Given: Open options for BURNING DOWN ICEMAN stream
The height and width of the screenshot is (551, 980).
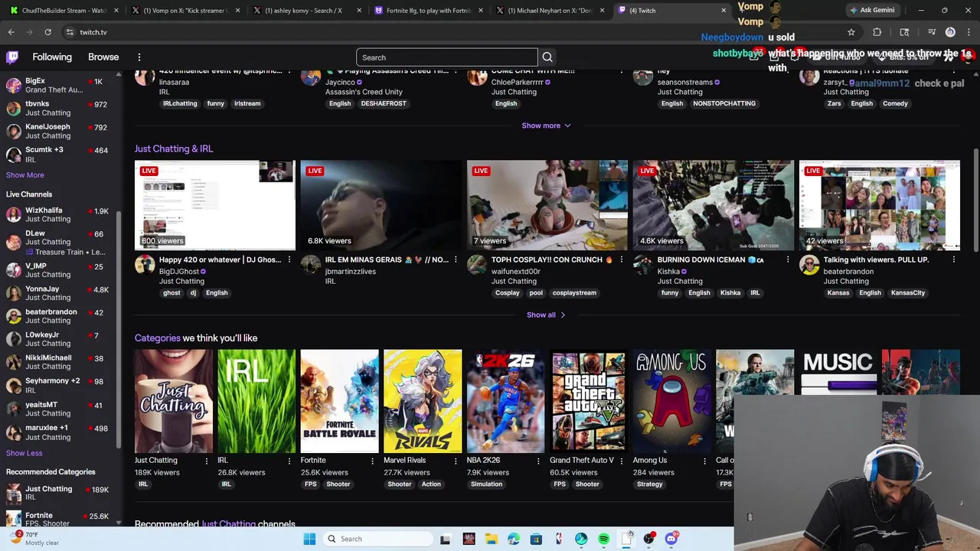Looking at the screenshot, I should point(787,260).
